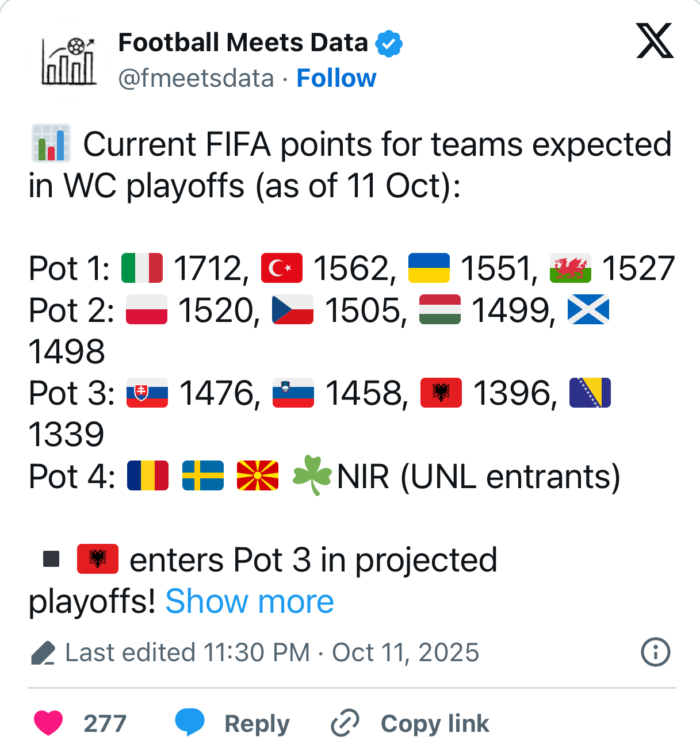Click the X logo icon
The image size is (700, 752).
[x=655, y=41]
